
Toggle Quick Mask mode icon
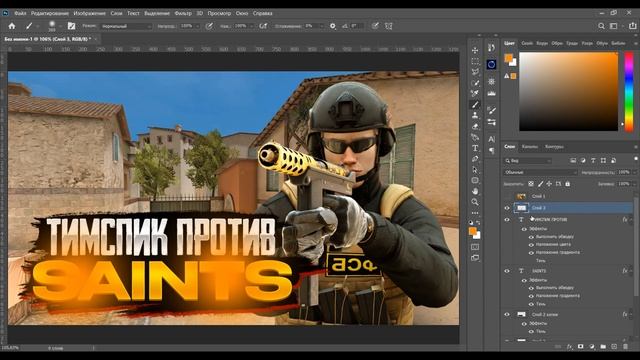(x=475, y=247)
